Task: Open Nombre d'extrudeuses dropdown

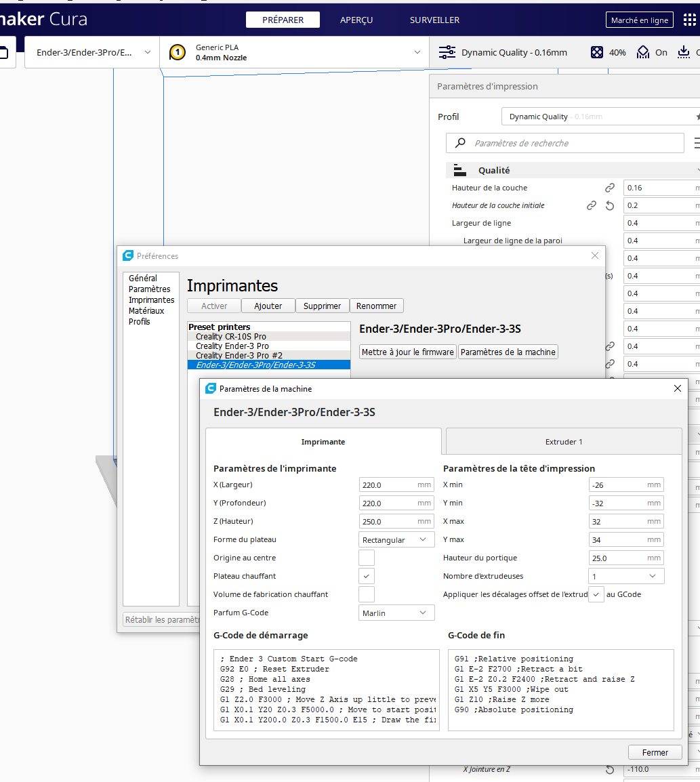Action: (626, 576)
